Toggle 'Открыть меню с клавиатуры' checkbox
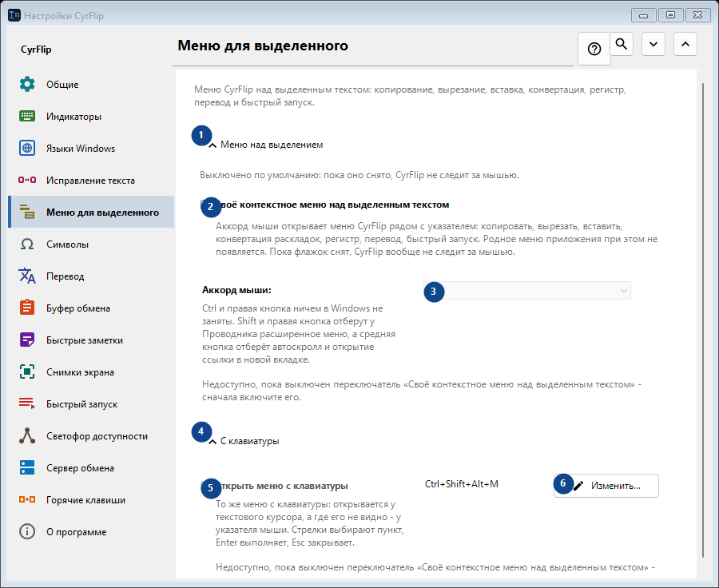 204,486
